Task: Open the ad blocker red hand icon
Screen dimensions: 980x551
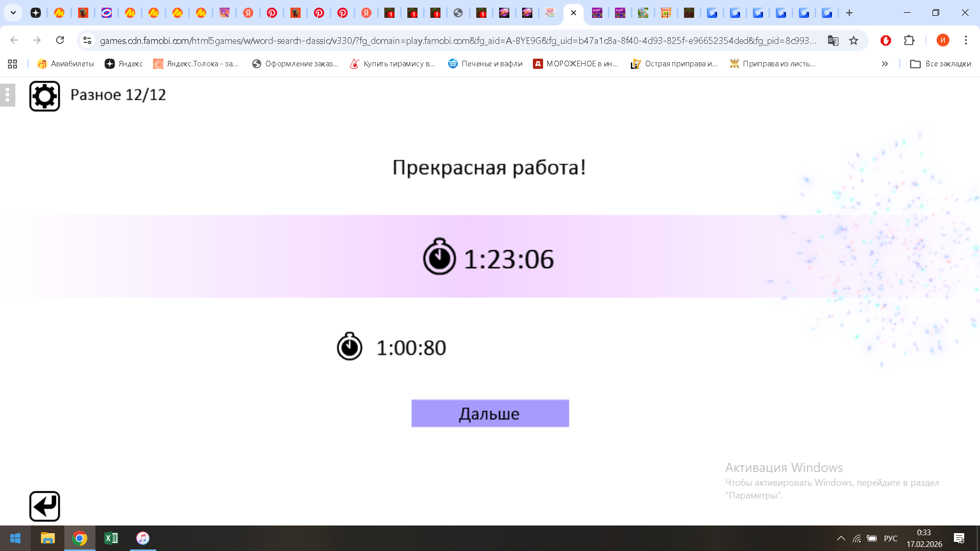Action: 886,40
